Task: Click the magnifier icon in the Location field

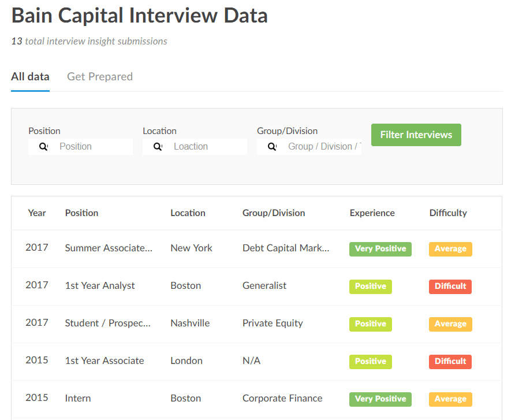Action: 158,146
